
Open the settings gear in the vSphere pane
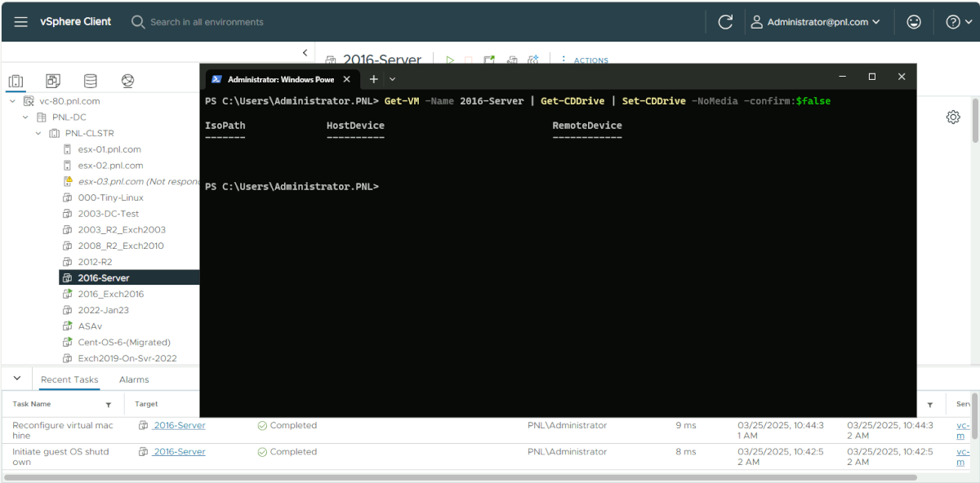click(x=953, y=117)
